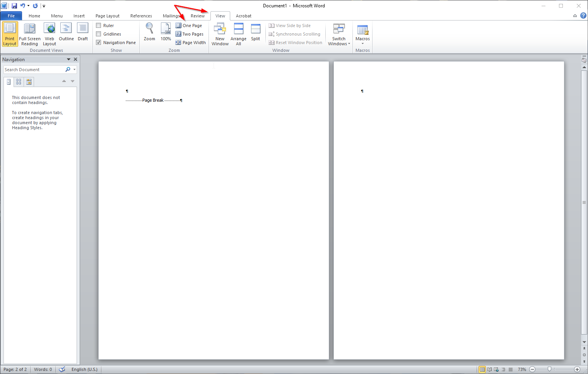Image resolution: width=588 pixels, height=374 pixels.
Task: Browse pages thumbnails tab in Navigation
Action: (19, 82)
